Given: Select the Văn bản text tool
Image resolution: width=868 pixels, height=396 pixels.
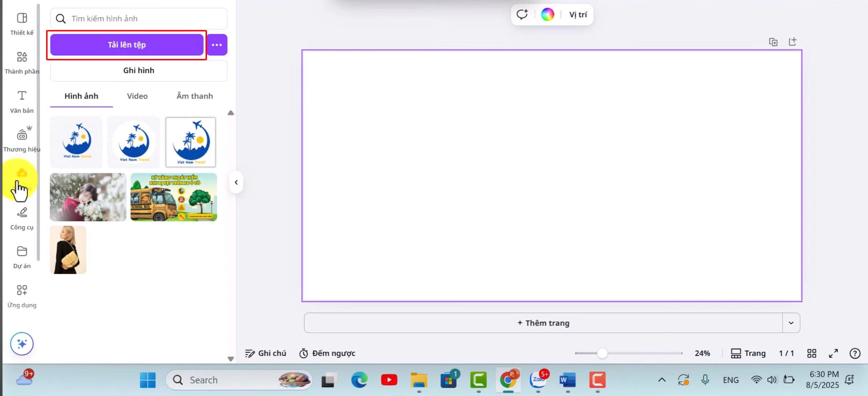Looking at the screenshot, I should pos(22,101).
